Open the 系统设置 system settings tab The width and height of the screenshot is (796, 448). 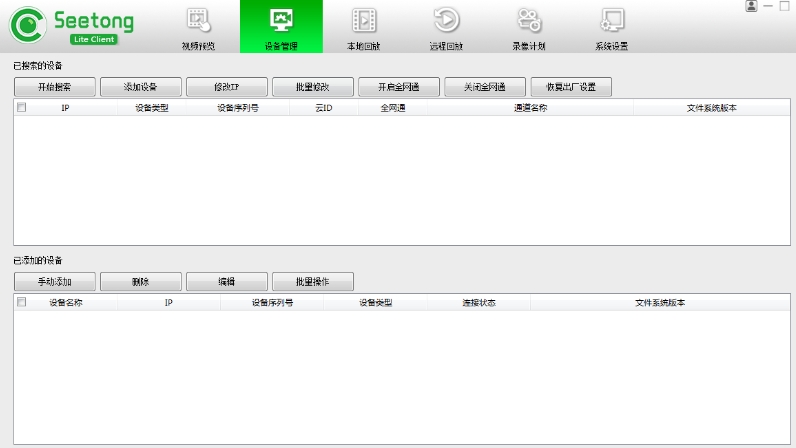[612, 27]
